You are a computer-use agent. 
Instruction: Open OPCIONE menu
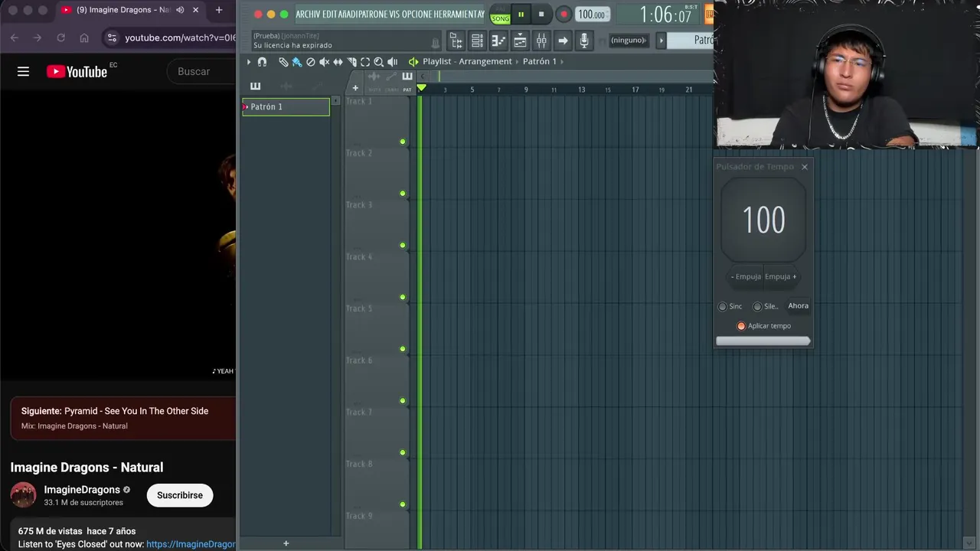[417, 15]
